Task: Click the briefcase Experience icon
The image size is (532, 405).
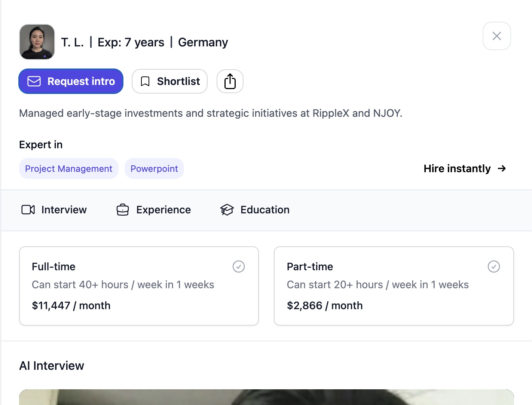Action: (123, 210)
